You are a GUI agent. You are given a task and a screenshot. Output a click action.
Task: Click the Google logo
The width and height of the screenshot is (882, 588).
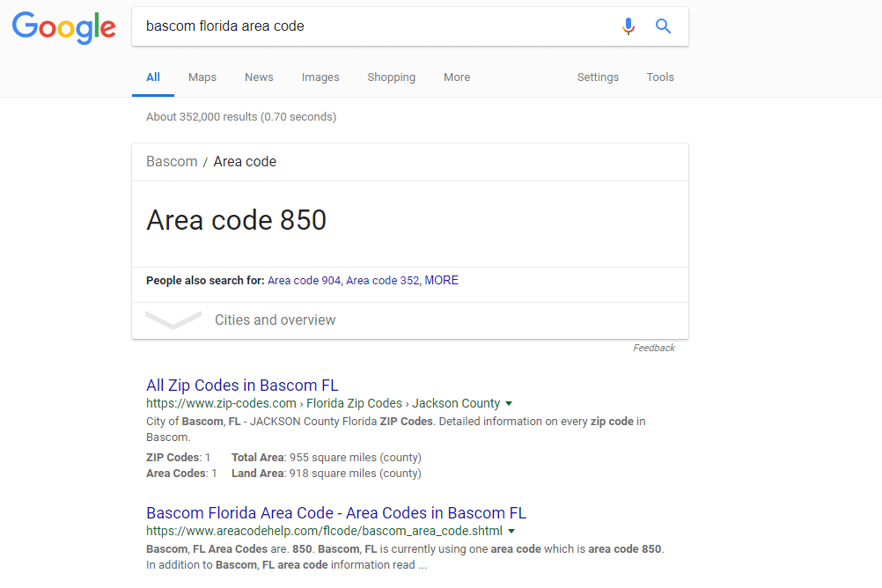coord(64,27)
